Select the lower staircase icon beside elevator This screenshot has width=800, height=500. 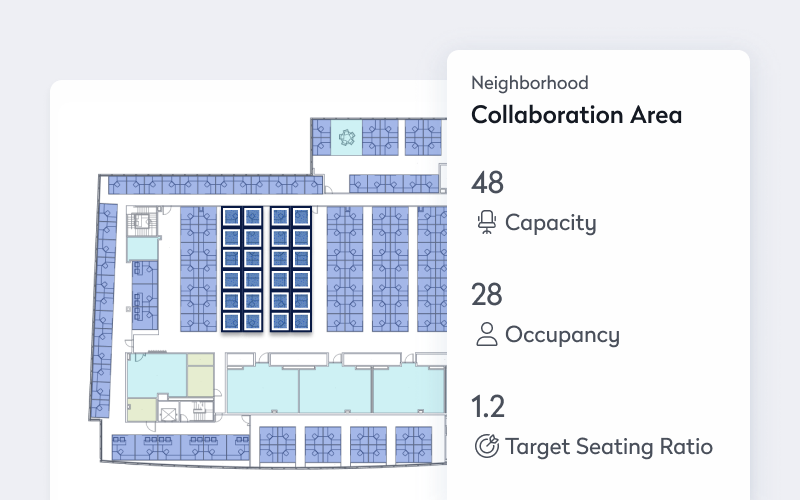click(x=199, y=410)
